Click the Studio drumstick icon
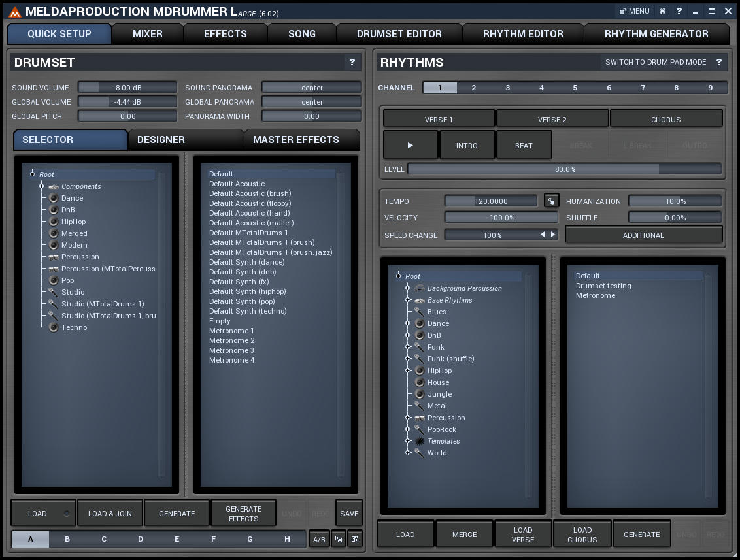Image resolution: width=740 pixels, height=560 pixels. [54, 292]
